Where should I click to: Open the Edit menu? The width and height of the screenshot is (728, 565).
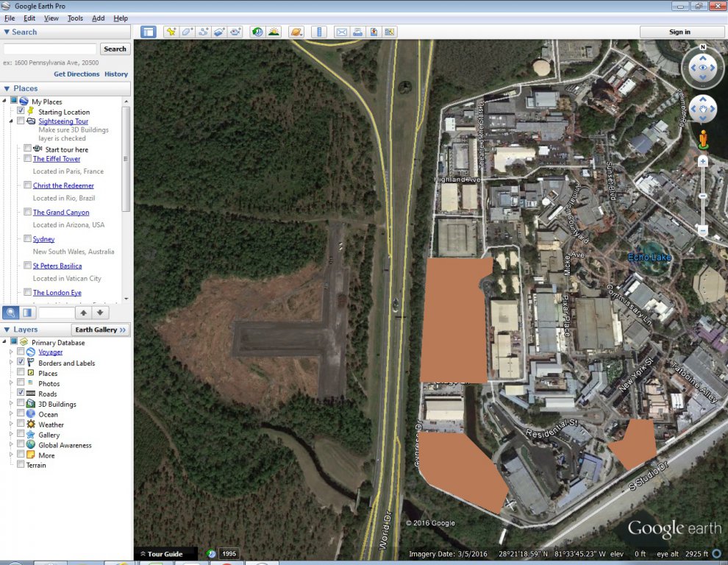click(x=29, y=18)
